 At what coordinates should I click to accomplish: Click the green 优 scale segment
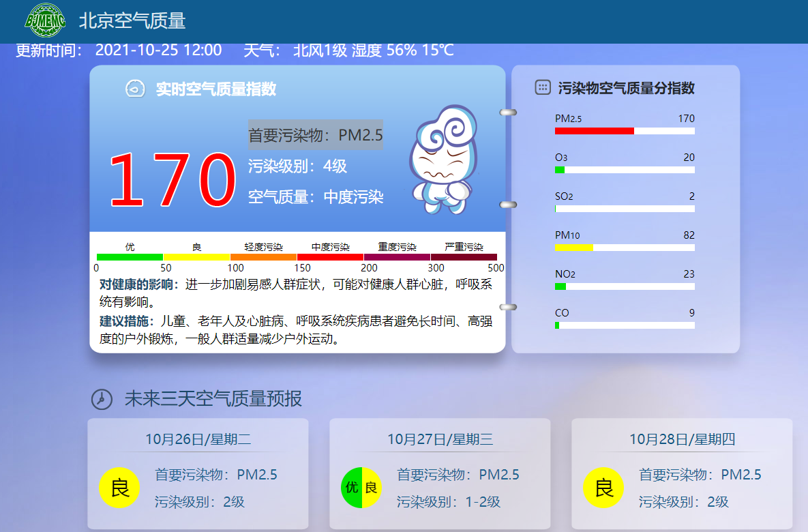[x=130, y=257]
